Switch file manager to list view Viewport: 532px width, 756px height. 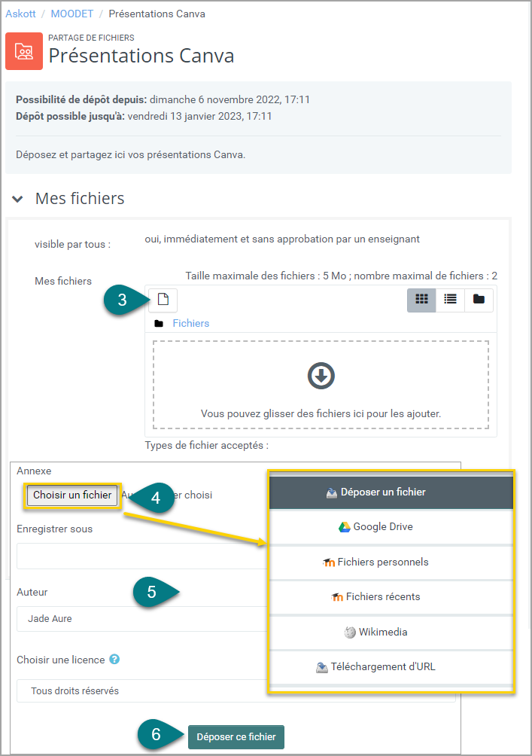450,300
